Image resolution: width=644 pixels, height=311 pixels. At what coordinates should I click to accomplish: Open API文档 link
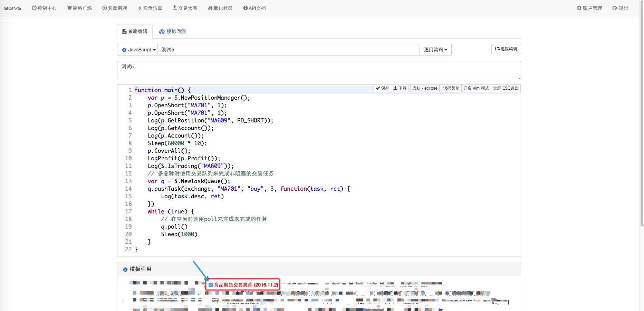coord(254,8)
